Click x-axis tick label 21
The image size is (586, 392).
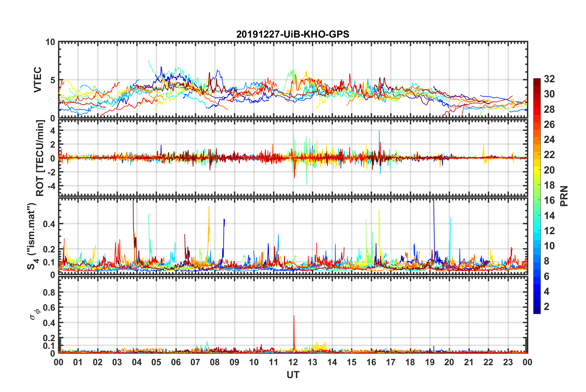click(469, 362)
